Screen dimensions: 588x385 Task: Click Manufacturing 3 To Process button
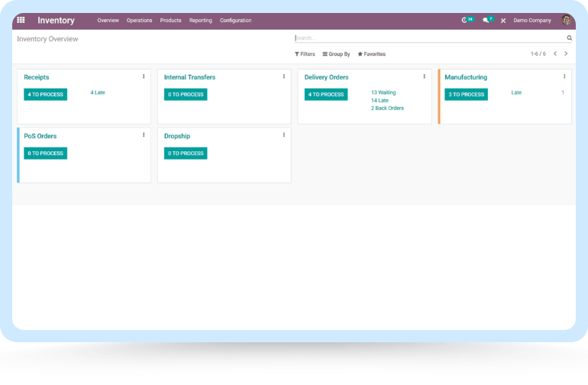466,95
